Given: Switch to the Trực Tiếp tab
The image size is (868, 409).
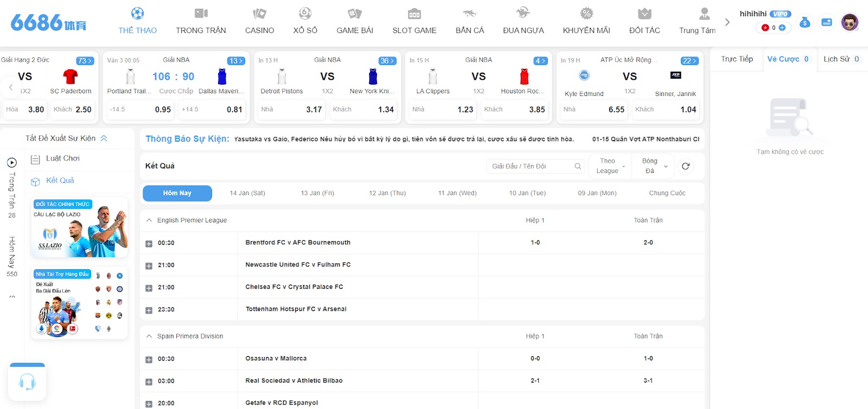Looking at the screenshot, I should click(737, 59).
